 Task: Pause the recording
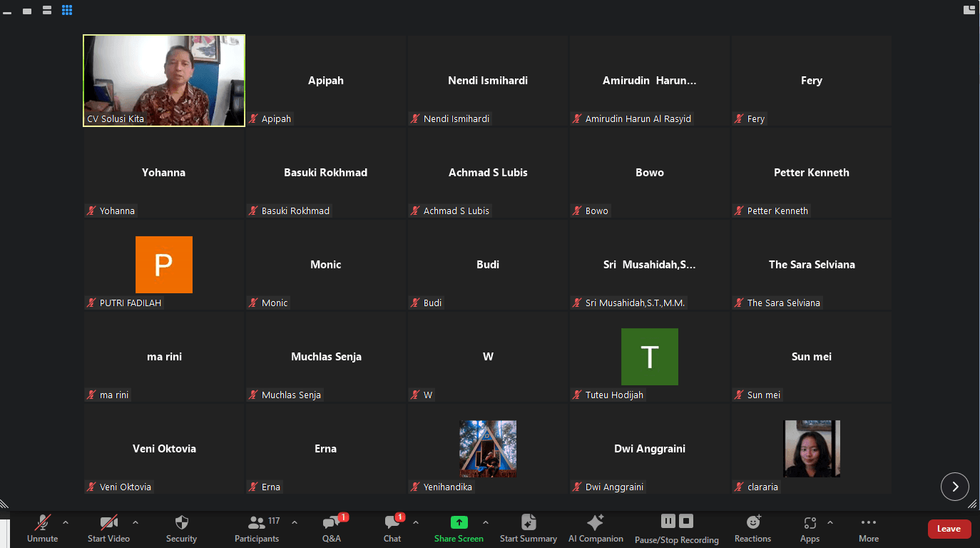(x=668, y=521)
